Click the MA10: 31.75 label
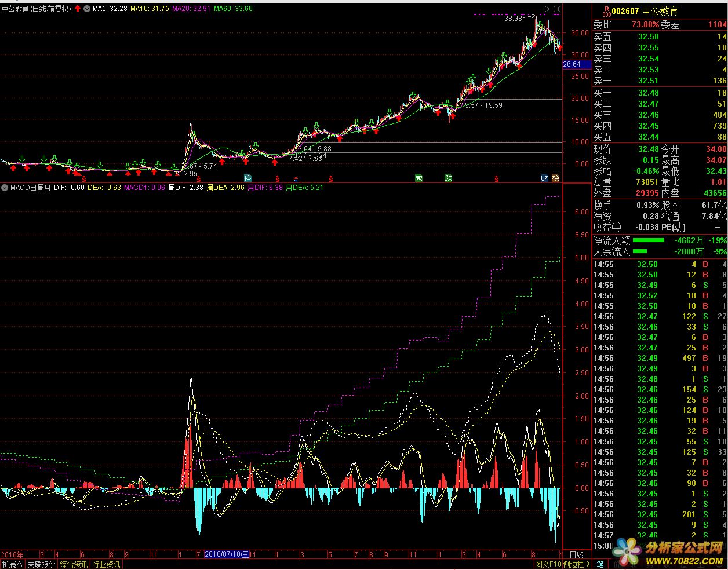This screenshot has height=570, width=728. coord(150,9)
